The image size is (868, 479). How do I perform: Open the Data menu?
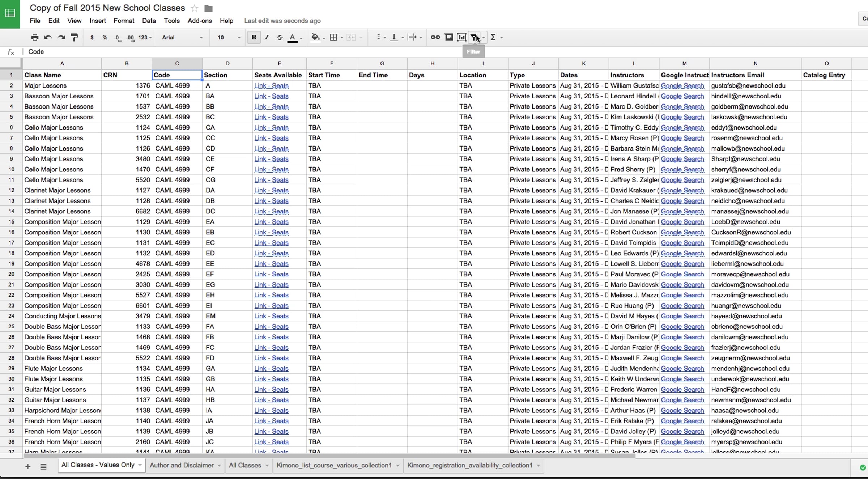click(149, 21)
